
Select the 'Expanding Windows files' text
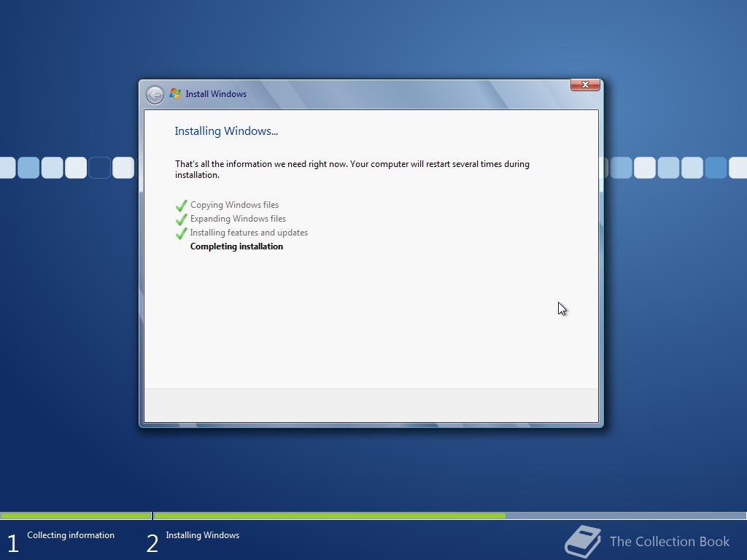(x=239, y=219)
